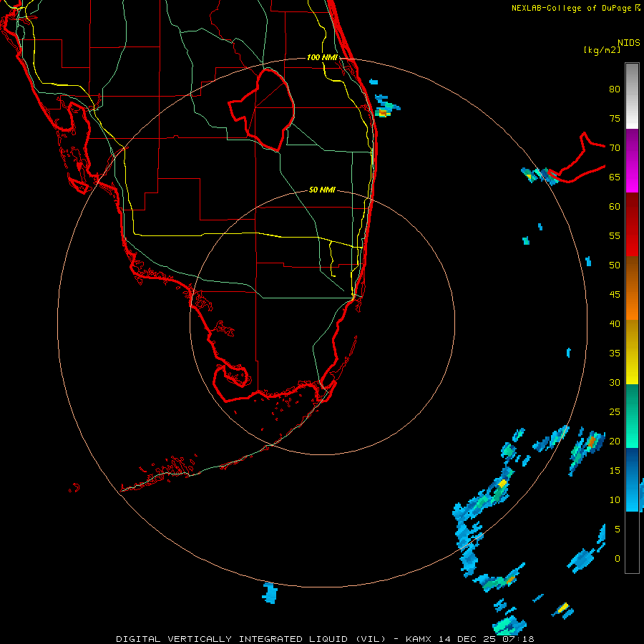Click the scale value 10

pyautogui.click(x=615, y=500)
